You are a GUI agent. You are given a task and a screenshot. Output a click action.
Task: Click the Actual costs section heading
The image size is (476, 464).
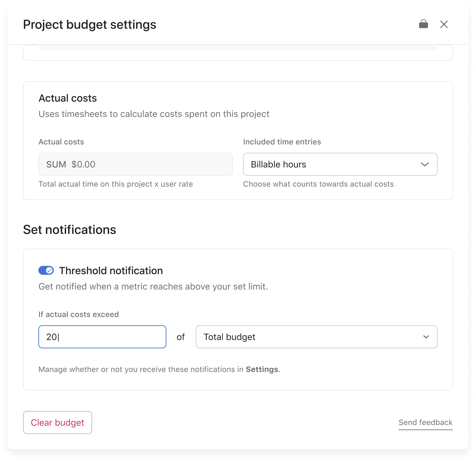click(x=67, y=98)
